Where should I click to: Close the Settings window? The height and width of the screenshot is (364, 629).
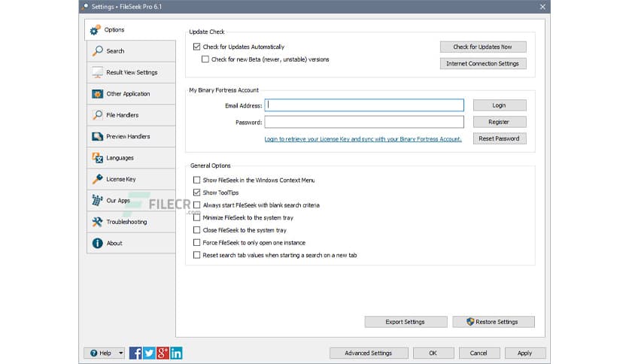pyautogui.click(x=542, y=7)
